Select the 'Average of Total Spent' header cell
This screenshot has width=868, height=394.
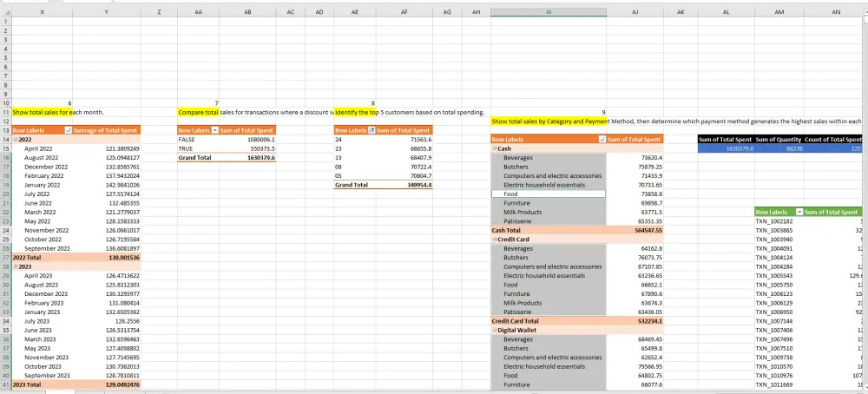(x=106, y=130)
